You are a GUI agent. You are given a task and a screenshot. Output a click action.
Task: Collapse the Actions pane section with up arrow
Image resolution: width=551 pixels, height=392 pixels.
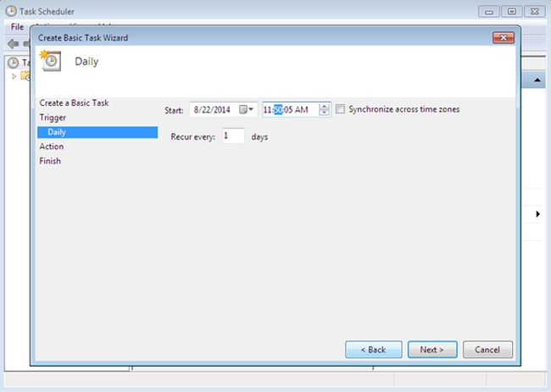537,80
